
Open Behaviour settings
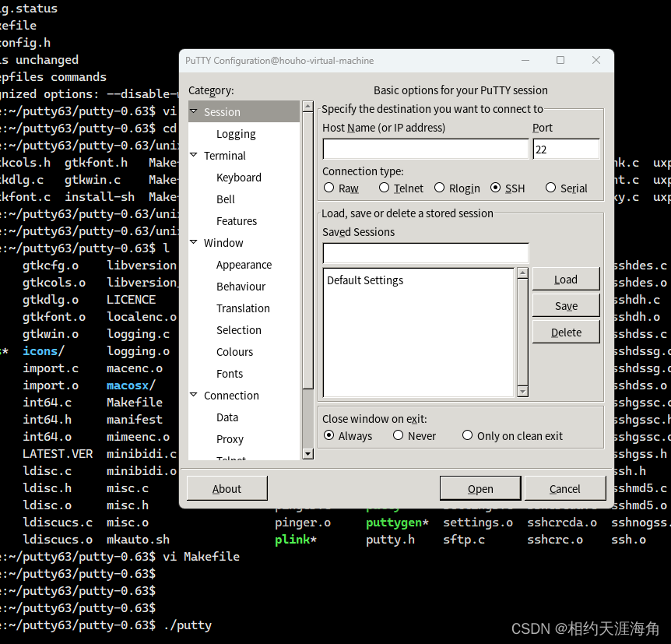[x=241, y=287]
